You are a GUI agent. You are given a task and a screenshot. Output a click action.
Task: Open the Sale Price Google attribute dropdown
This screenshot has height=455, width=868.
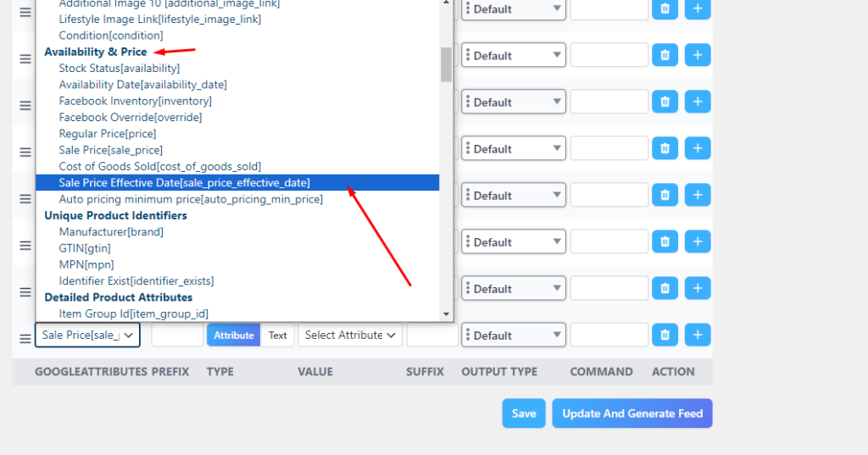(87, 335)
